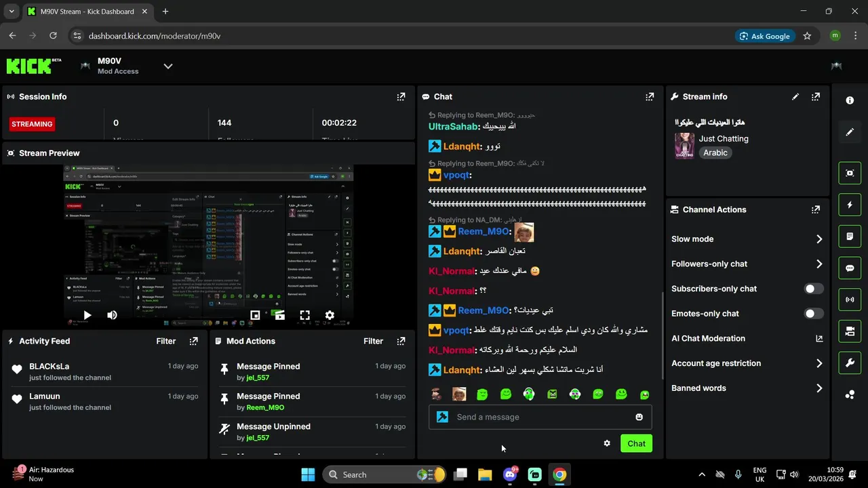Open Discord from the taskbar
This screenshot has width=868, height=488.
coord(510,474)
